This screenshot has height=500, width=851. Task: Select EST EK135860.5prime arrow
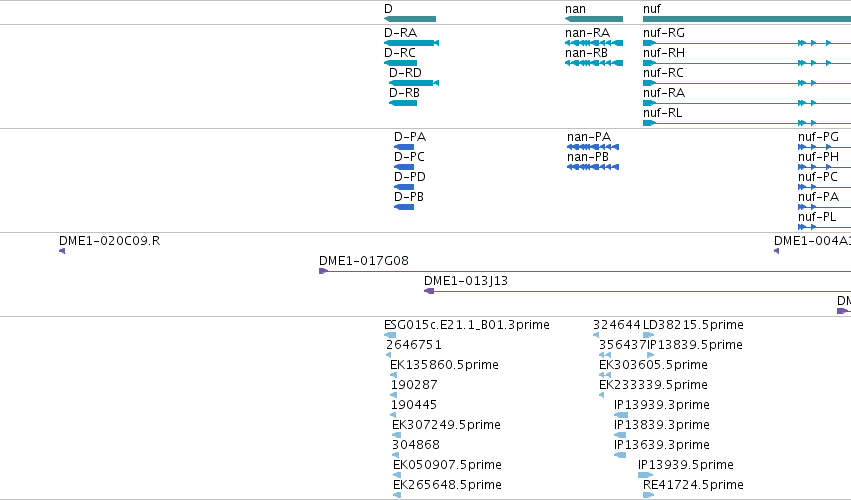pyautogui.click(x=393, y=375)
